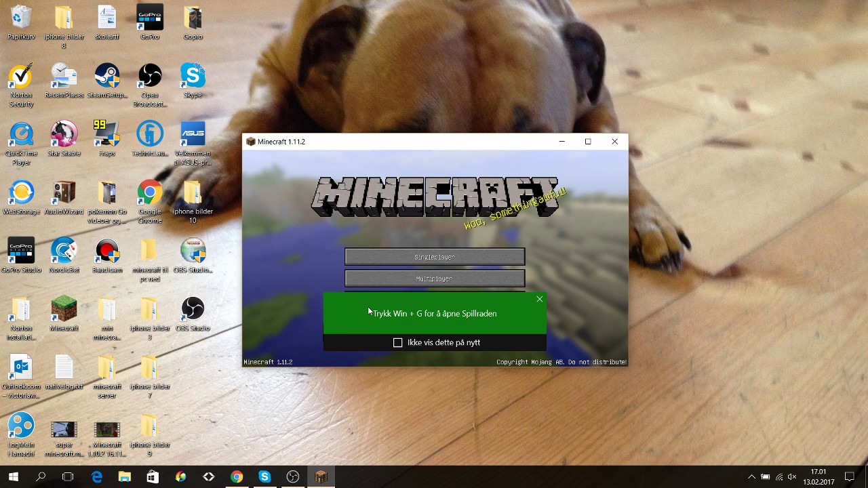Open the iphone bilder 10 folder
The height and width of the screenshot is (488, 868).
[x=193, y=202]
